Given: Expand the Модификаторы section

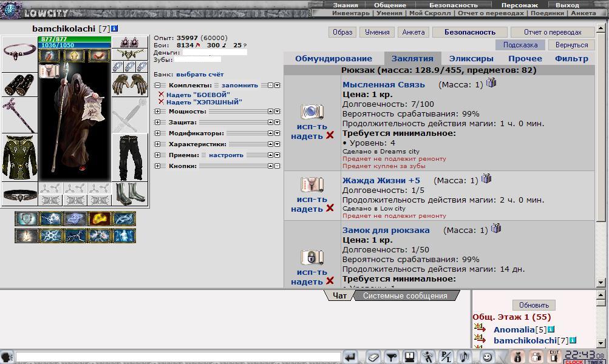Looking at the screenshot, I should [x=157, y=133].
